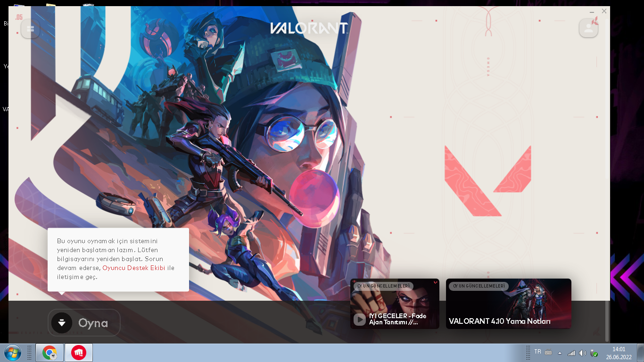The height and width of the screenshot is (362, 644).
Task: Open the network signal icon
Action: [x=571, y=353]
